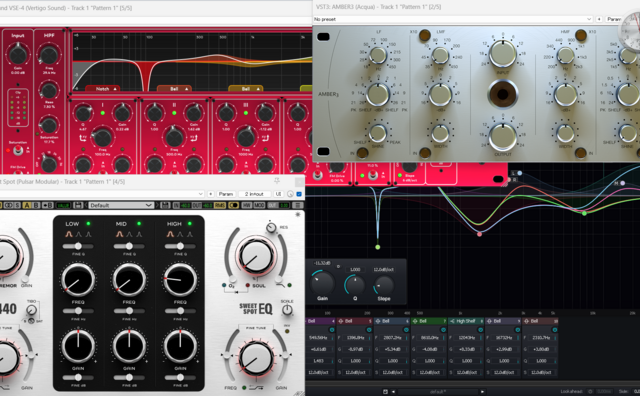The height and width of the screenshot is (396, 640).
Task: Open the No preset dropdown in AMBER3 window
Action: click(452, 19)
